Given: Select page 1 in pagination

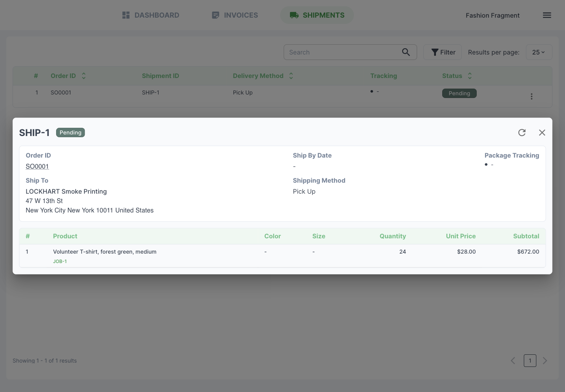Looking at the screenshot, I should (530, 361).
